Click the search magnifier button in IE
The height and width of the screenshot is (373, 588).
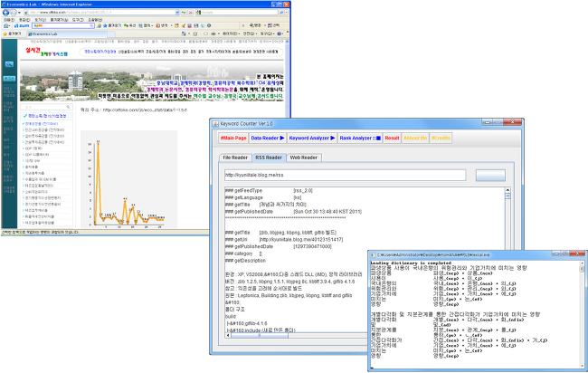[x=281, y=13]
